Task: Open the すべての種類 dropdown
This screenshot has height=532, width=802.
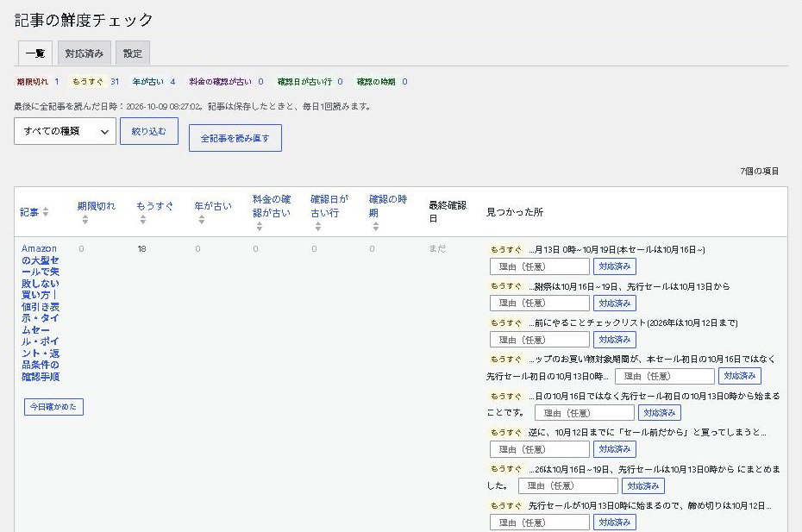Action: pos(65,131)
